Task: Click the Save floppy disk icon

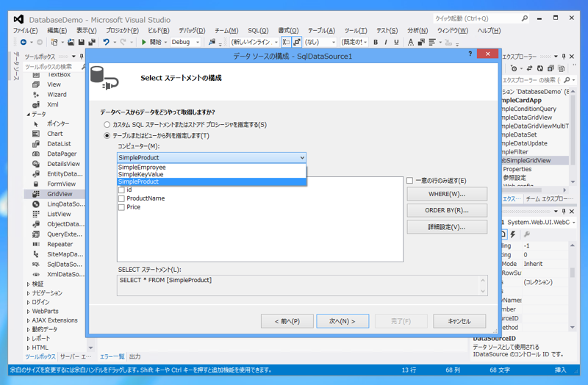Action: (x=82, y=42)
